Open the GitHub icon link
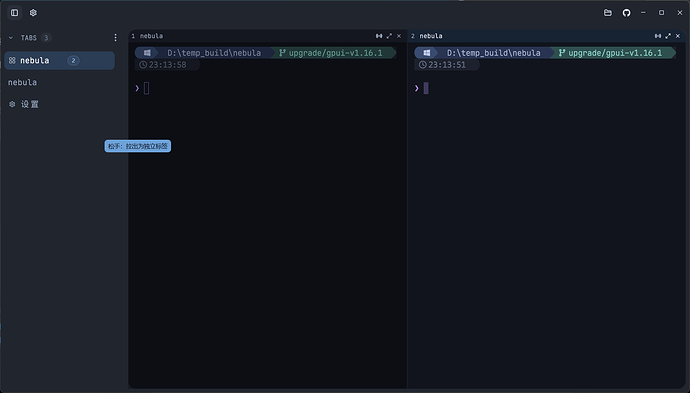Viewport: 690px width, 393px height. [x=626, y=13]
